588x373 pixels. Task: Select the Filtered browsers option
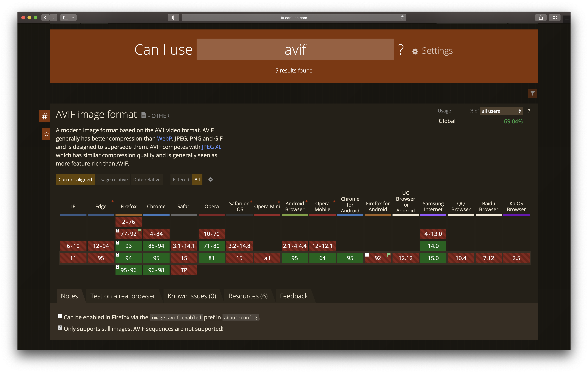pyautogui.click(x=181, y=180)
